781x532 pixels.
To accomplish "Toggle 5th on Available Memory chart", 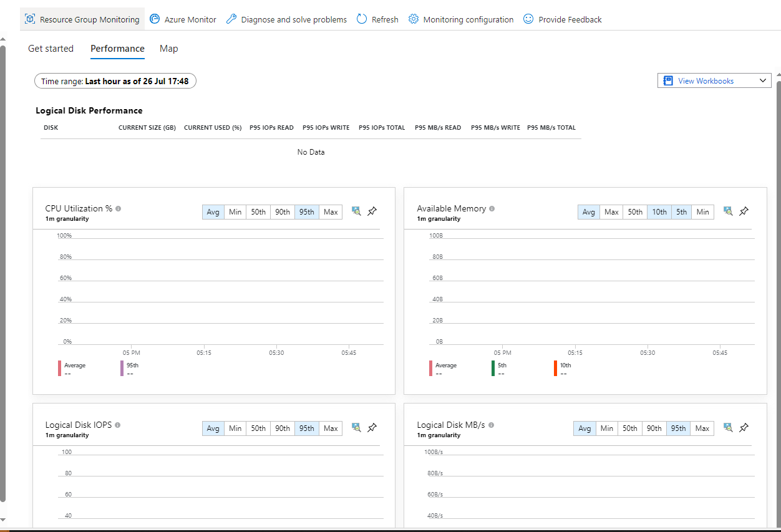I will pyautogui.click(x=682, y=212).
